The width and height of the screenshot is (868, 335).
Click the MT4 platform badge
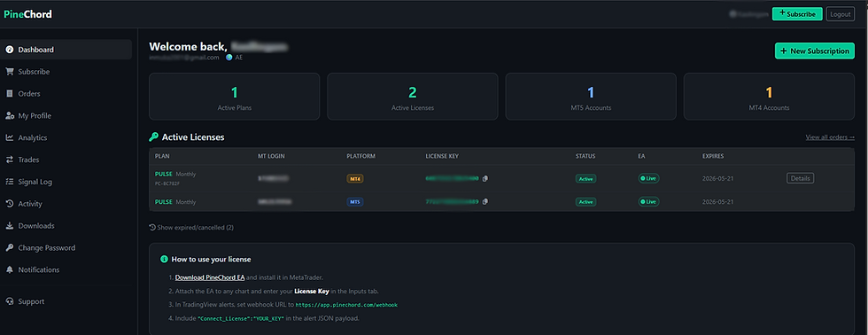tap(355, 178)
